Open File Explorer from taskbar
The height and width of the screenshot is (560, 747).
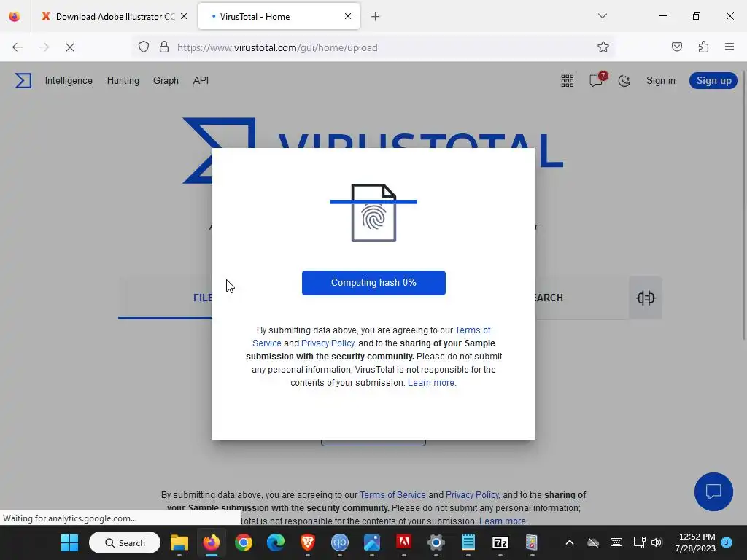[179, 542]
